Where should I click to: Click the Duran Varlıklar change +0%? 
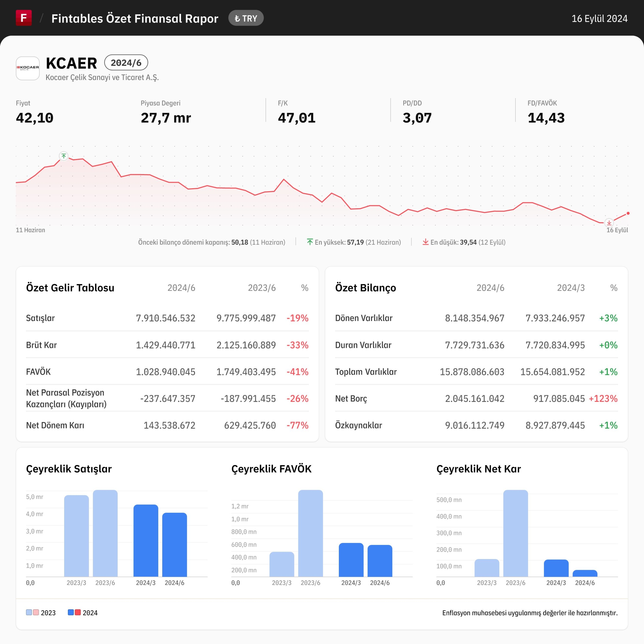608,345
